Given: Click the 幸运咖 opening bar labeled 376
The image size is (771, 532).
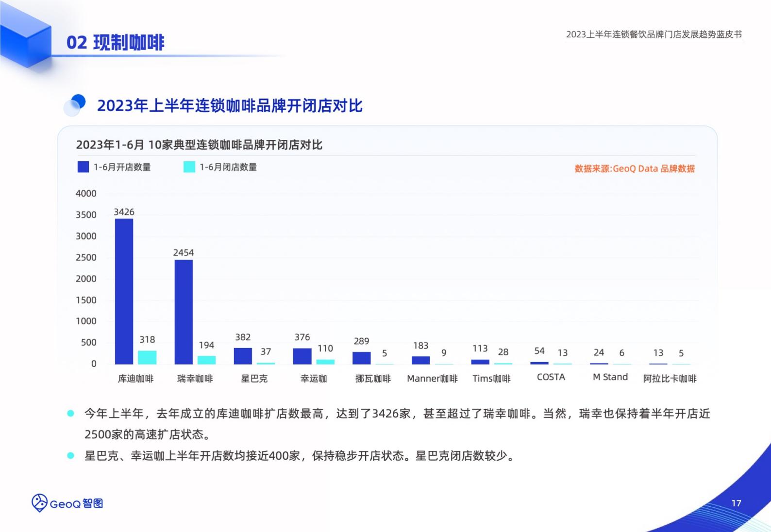Looking at the screenshot, I should point(302,356).
